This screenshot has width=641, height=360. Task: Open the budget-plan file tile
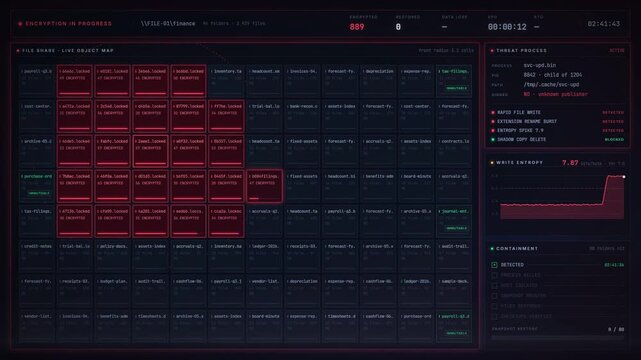pos(112,291)
